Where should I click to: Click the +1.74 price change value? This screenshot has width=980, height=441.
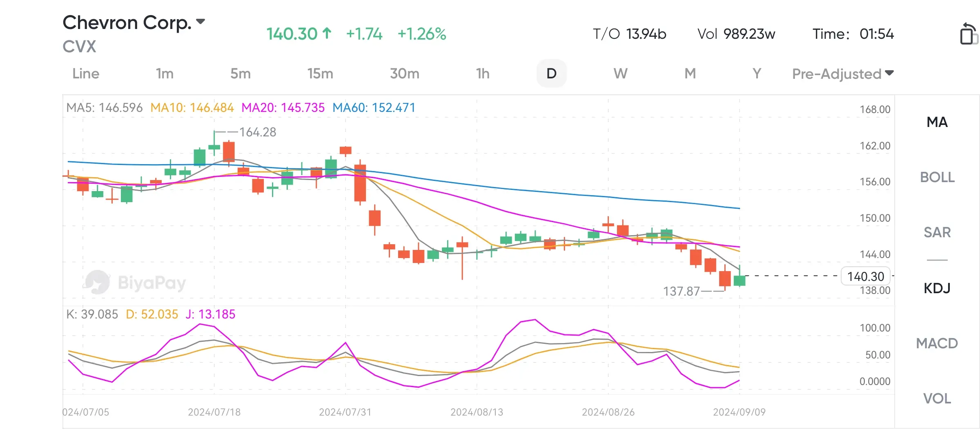[364, 34]
